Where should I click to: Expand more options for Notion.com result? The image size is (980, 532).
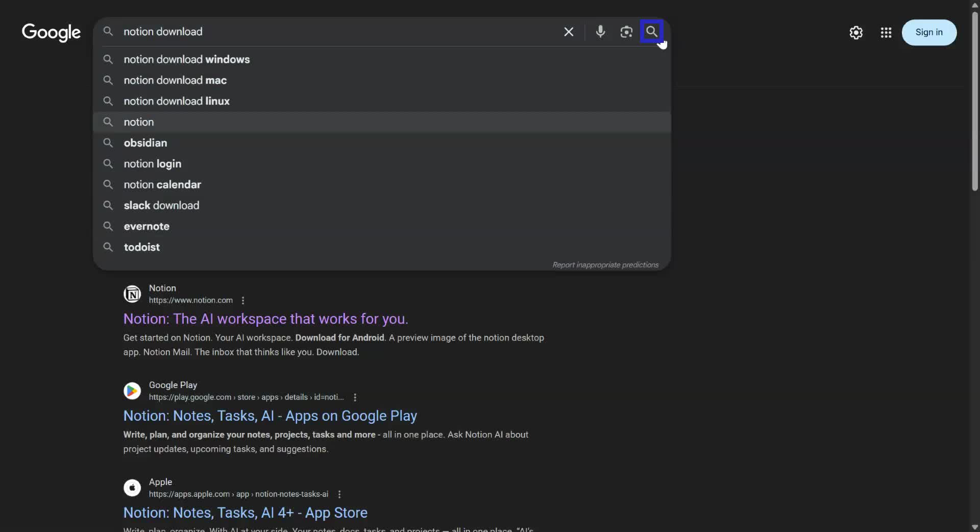(x=243, y=300)
